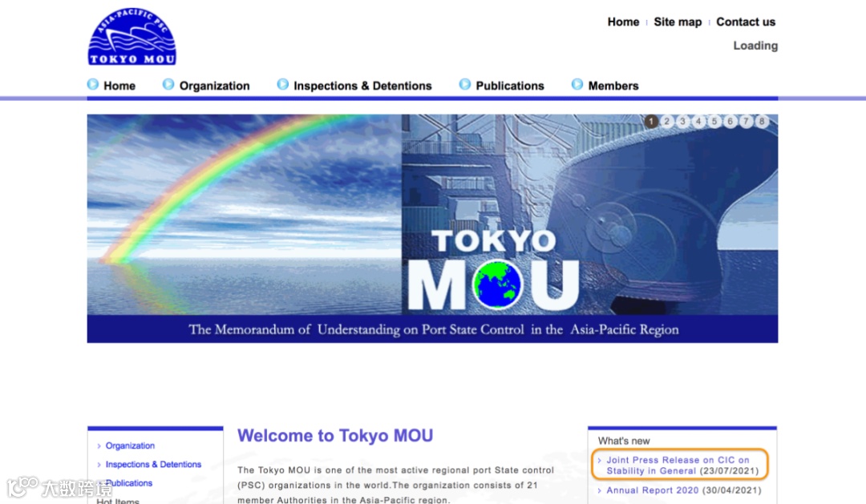Select banner slide 4 indicator

pos(698,122)
